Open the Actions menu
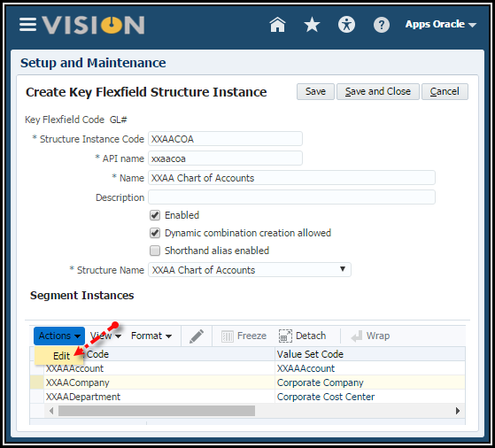 [59, 336]
